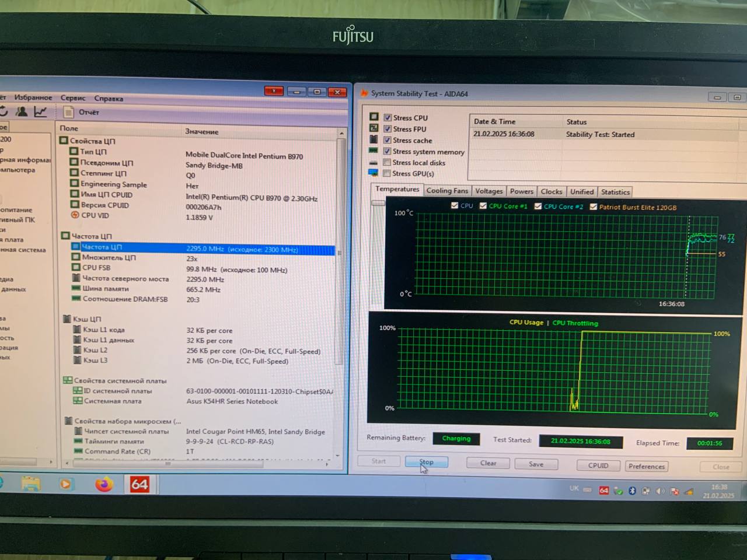Switch to the Cooling Fans tab
747x560 pixels.
tap(447, 190)
